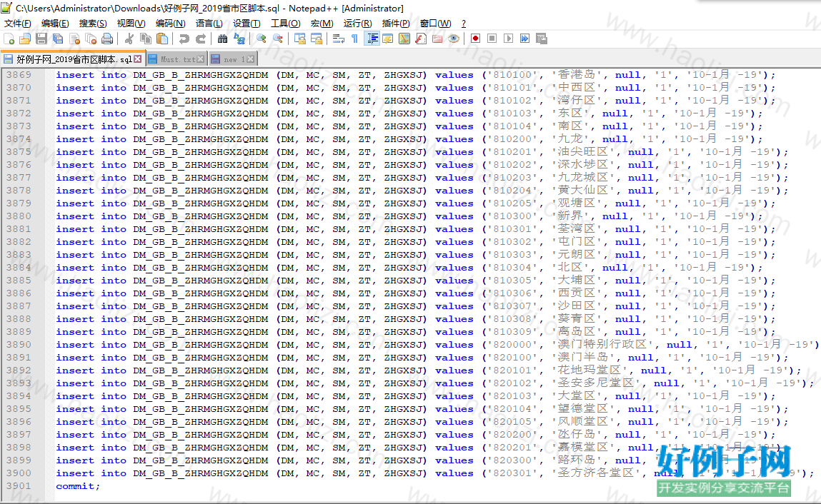The width and height of the screenshot is (821, 504).
Task: Create a new document with the New icon
Action: point(9,39)
